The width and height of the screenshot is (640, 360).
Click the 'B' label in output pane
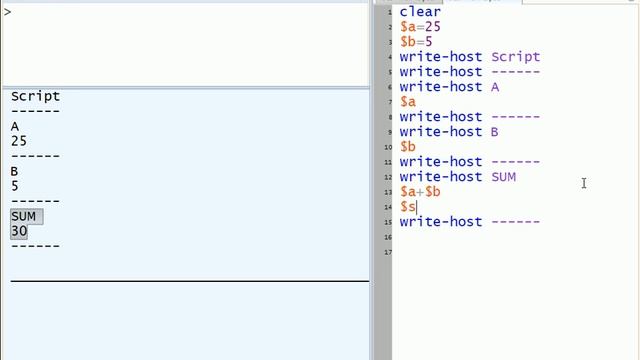click(14, 171)
